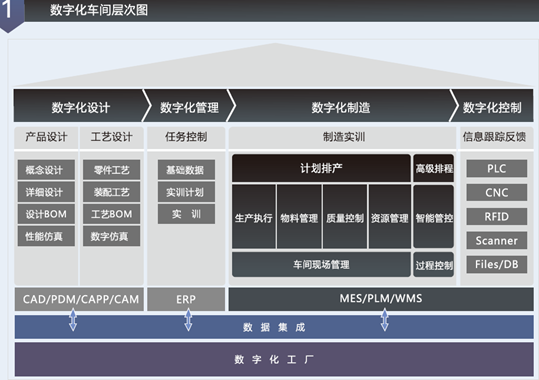
Task: Click the double arrow under MES/PLM/WMS
Action: tap(385, 319)
